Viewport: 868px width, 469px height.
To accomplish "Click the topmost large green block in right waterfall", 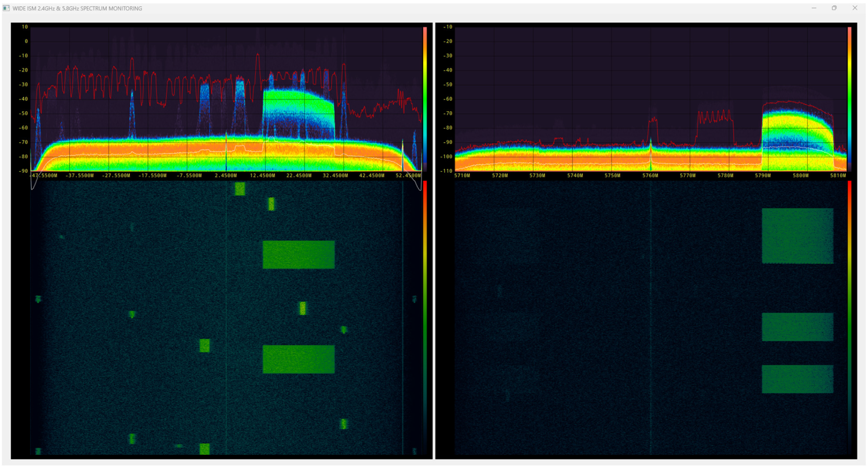I will (x=797, y=236).
